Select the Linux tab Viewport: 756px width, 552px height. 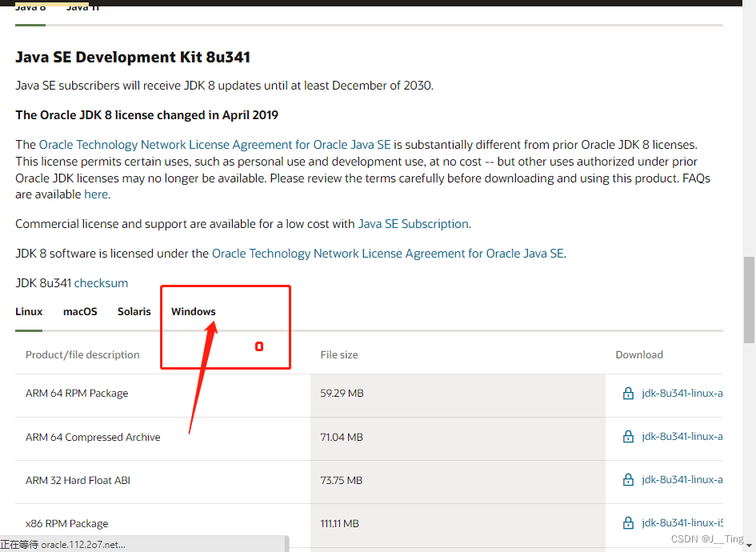coord(29,311)
